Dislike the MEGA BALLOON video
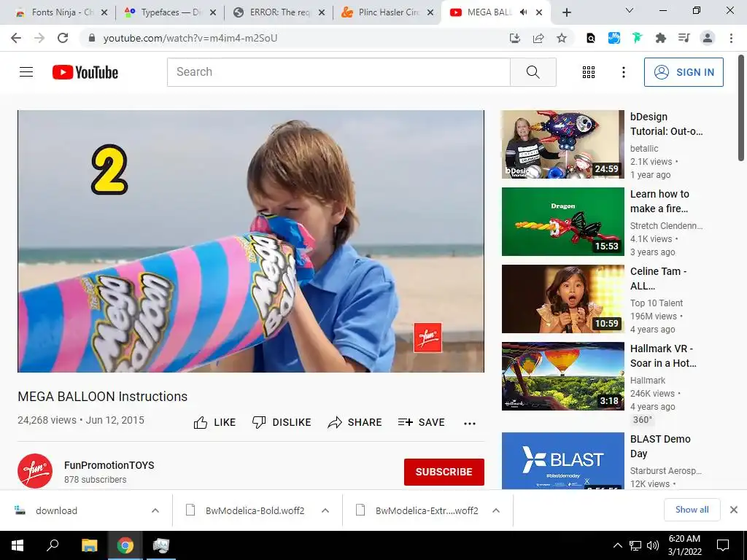 point(282,422)
